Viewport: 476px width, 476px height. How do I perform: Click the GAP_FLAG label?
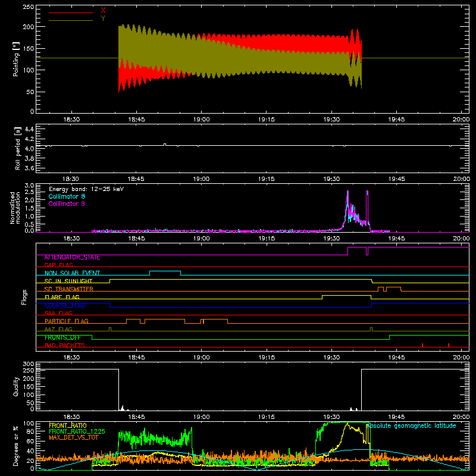(58, 265)
